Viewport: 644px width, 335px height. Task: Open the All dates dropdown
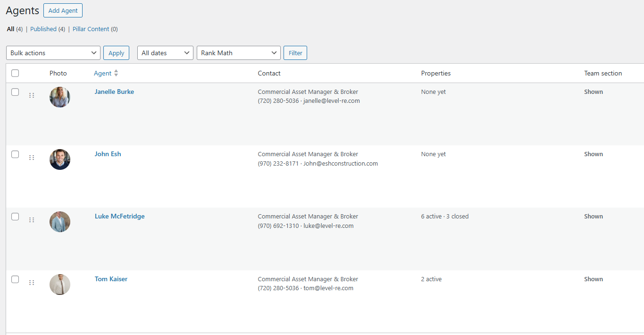point(166,53)
